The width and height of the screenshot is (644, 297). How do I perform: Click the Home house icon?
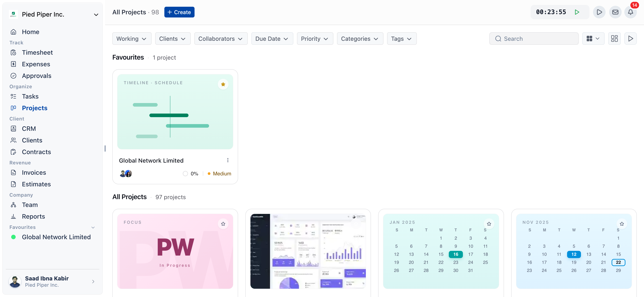coord(13,32)
